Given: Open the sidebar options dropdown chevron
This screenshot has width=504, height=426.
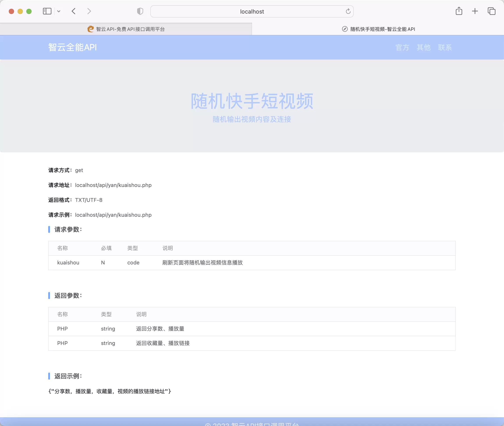Looking at the screenshot, I should (59, 11).
